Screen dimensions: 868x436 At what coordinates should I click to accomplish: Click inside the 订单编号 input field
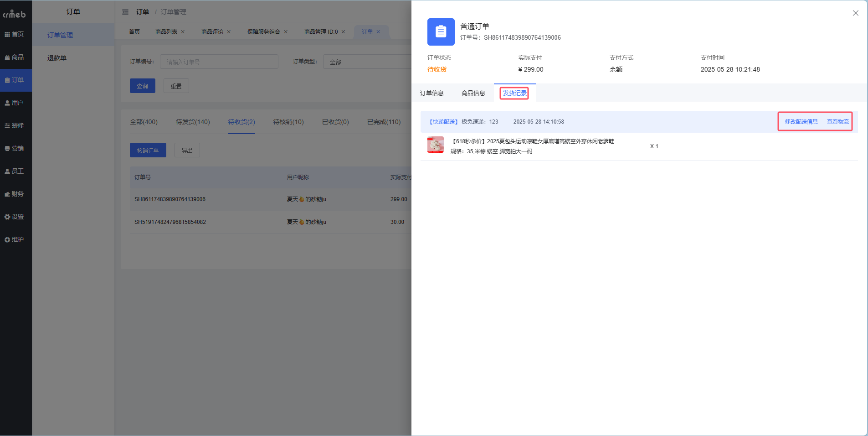point(219,61)
